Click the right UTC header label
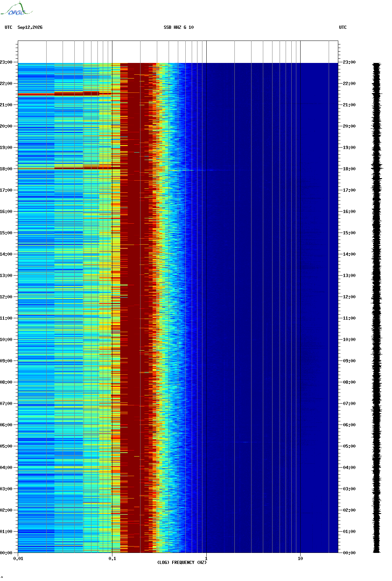 click(343, 27)
